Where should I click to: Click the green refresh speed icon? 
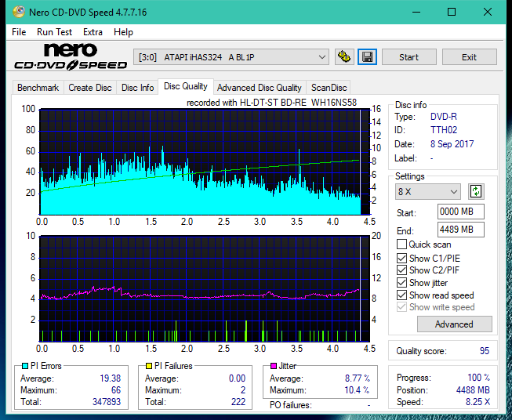point(476,191)
